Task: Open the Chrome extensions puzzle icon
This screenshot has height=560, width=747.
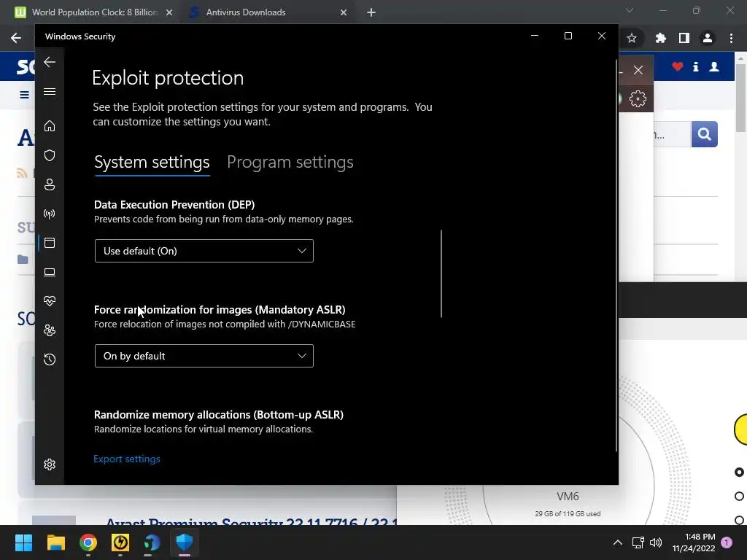Action: (661, 38)
